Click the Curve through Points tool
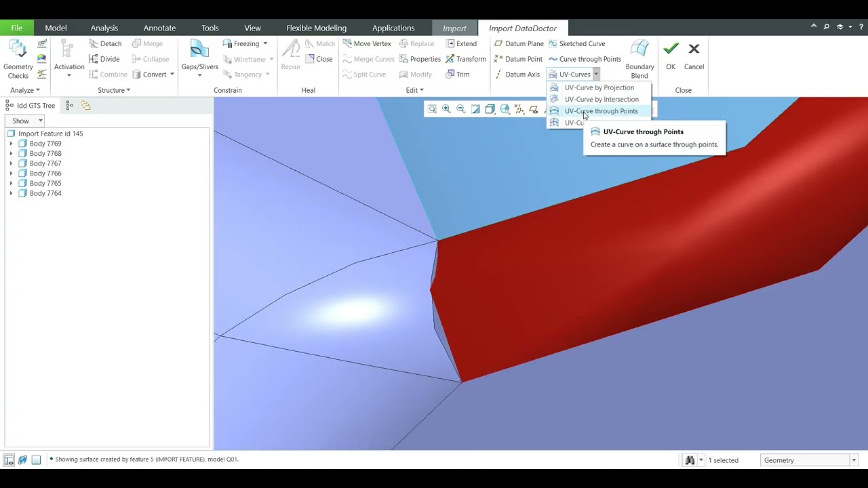The height and width of the screenshot is (488, 868). point(585,59)
